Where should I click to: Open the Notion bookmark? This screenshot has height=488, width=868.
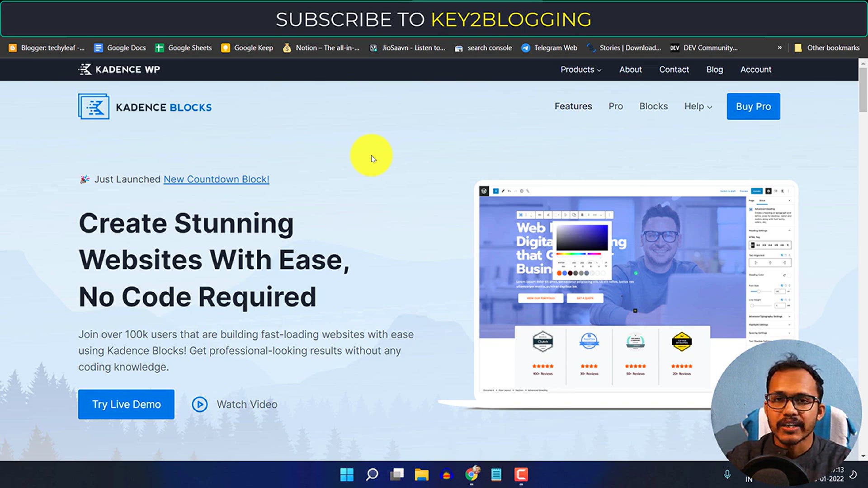[x=321, y=48]
